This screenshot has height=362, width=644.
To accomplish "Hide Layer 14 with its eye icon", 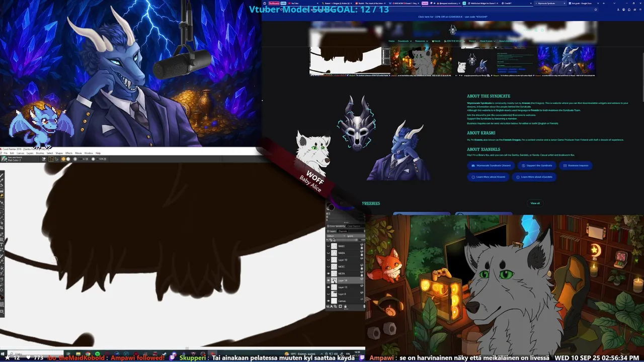I will pyautogui.click(x=328, y=281).
